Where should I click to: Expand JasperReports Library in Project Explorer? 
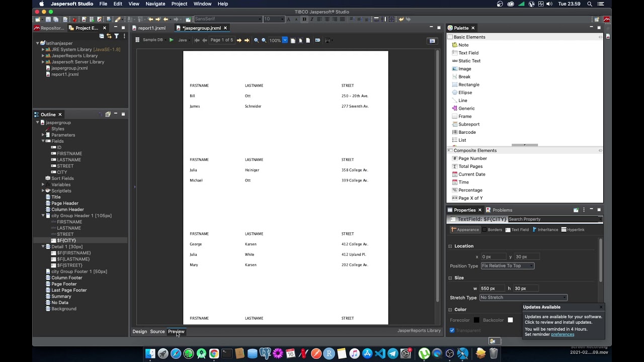click(x=43, y=56)
